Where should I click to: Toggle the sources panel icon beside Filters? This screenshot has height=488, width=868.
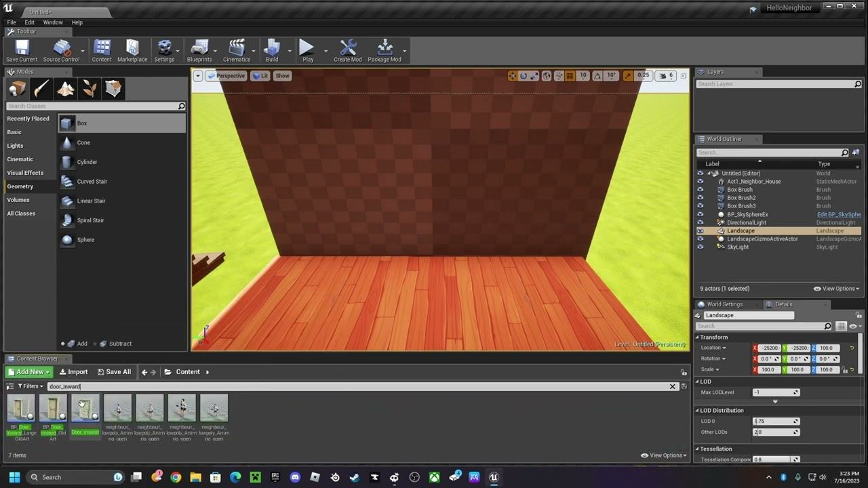pyautogui.click(x=10, y=386)
